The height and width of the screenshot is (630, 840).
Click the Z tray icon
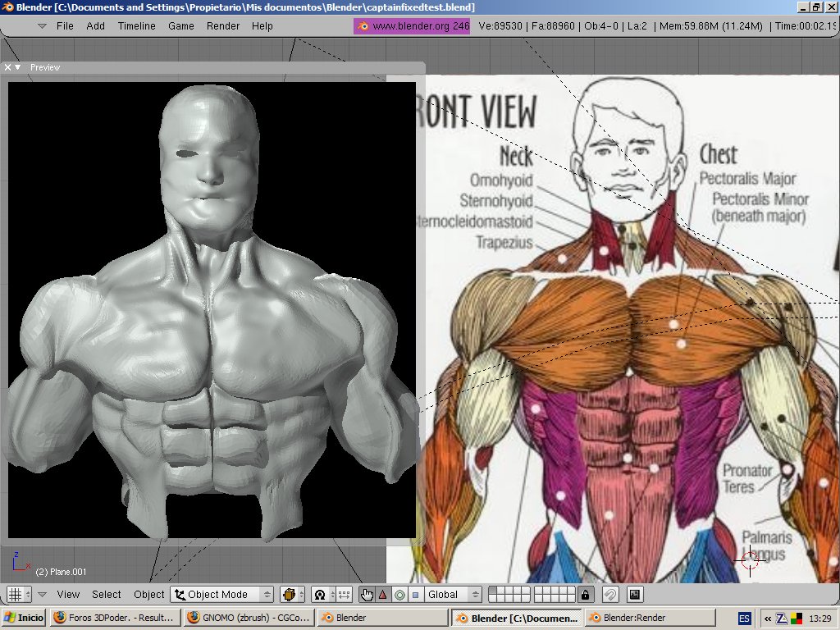(782, 619)
